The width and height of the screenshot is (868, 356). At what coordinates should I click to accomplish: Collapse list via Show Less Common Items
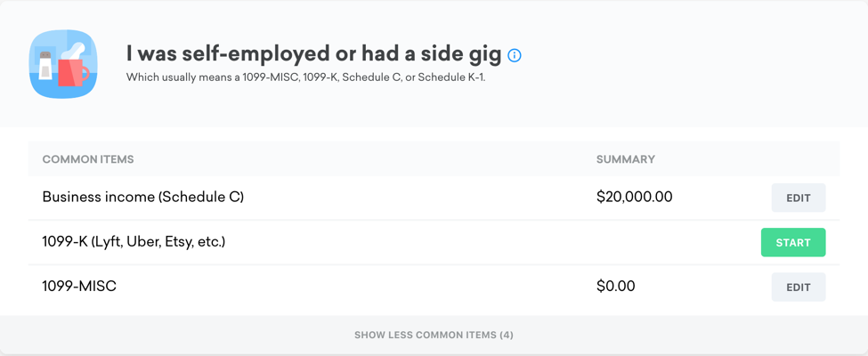coord(434,336)
